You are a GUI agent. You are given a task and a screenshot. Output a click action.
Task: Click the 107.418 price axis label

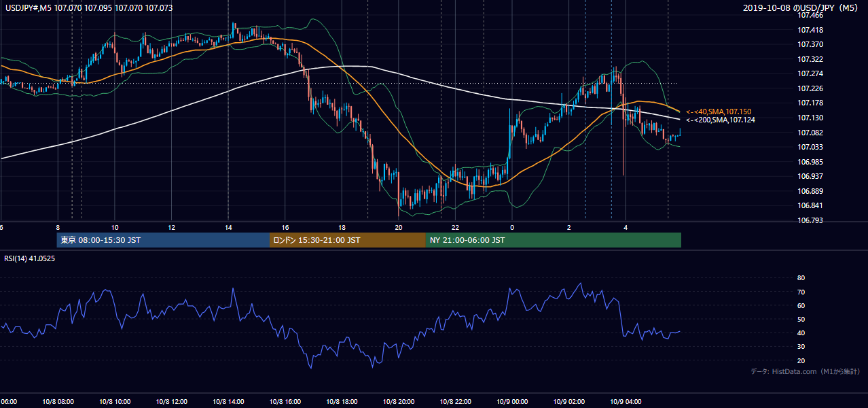pos(810,30)
